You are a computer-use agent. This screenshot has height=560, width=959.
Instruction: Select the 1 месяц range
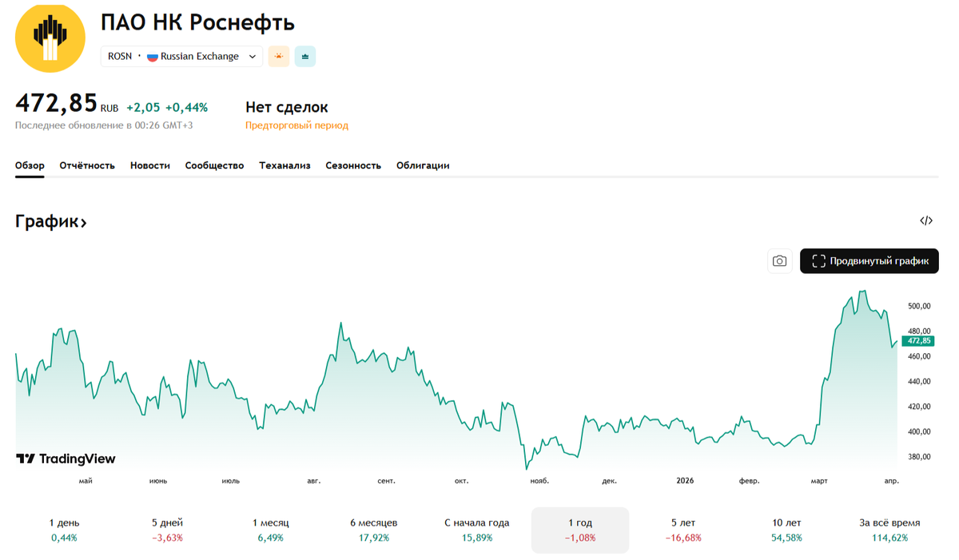(271, 530)
